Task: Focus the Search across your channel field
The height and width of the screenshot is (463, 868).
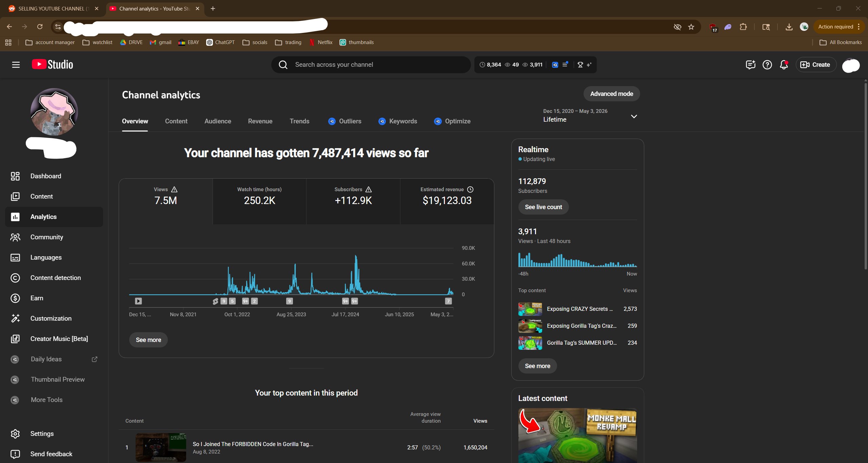Action: [371, 65]
